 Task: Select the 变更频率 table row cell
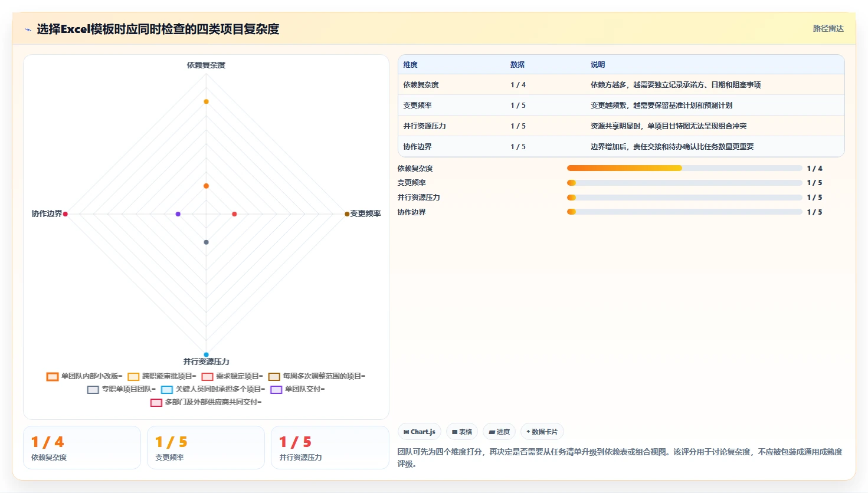tap(417, 106)
